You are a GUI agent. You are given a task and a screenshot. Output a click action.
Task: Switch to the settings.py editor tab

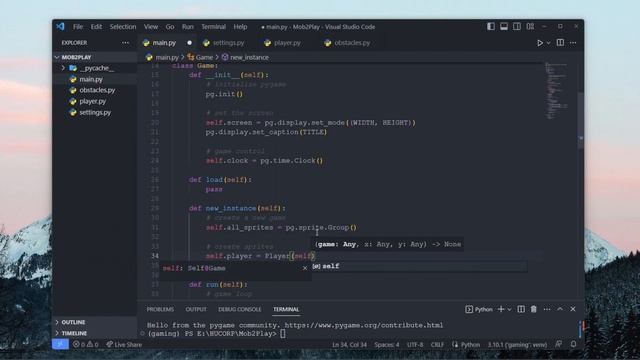[228, 42]
